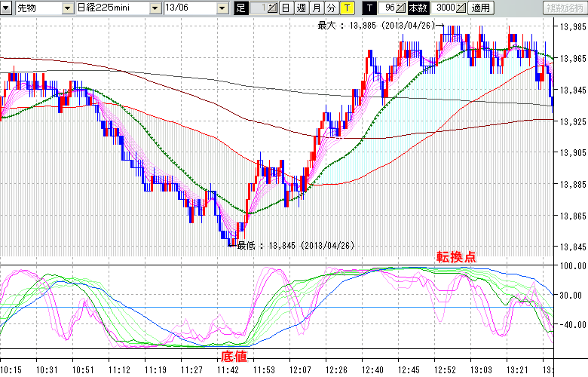Viewport: 588px width, 377px height.
Task: Click the 転換点 turning point marker
Action: coord(457,257)
